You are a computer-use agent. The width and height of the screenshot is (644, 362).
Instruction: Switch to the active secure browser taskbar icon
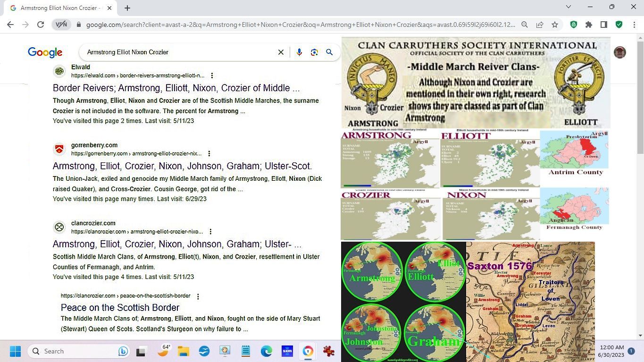click(308, 351)
